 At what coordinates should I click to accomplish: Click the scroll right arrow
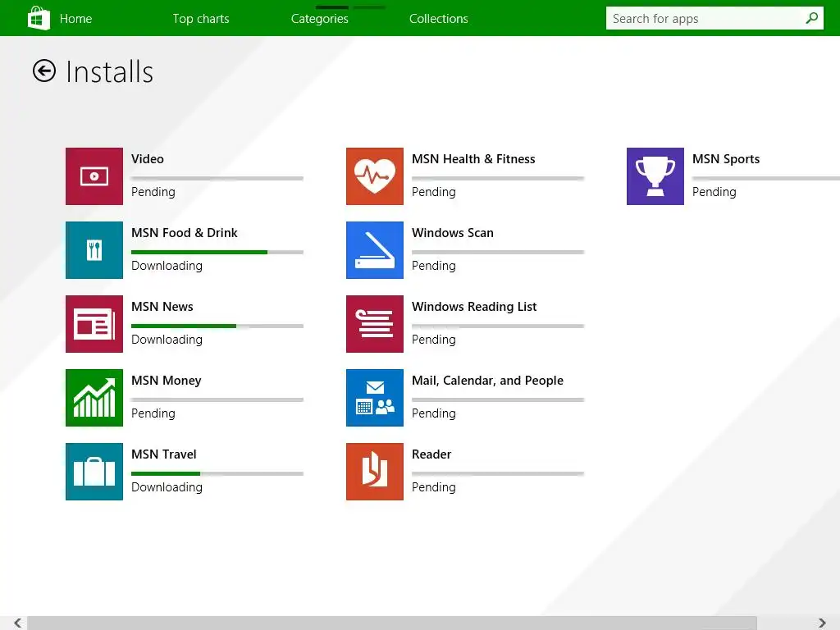click(822, 623)
